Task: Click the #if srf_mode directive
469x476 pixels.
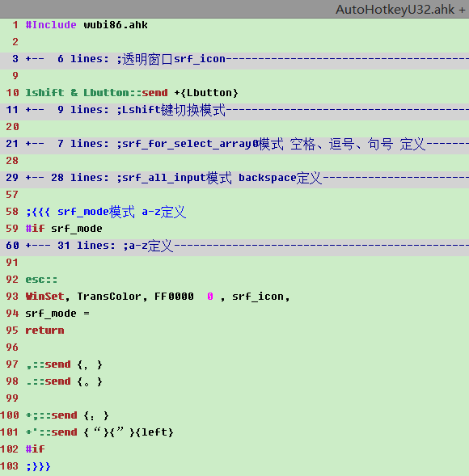Action: 64,229
